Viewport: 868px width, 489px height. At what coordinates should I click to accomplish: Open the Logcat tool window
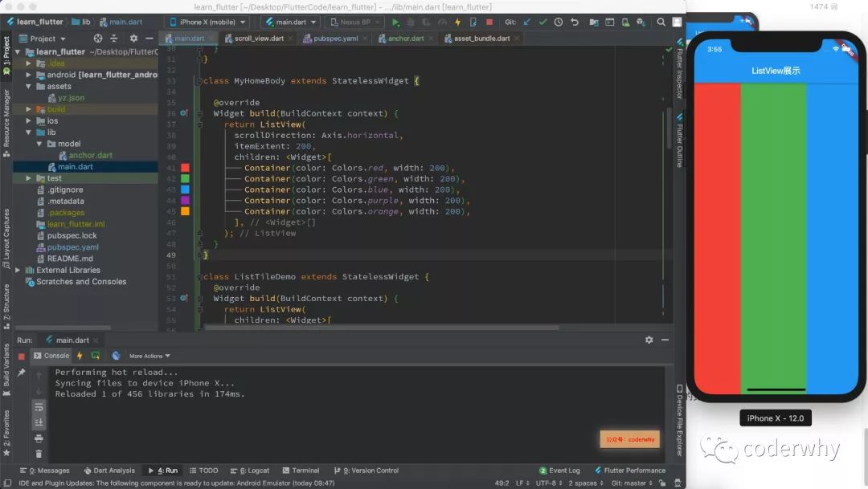[250, 471]
